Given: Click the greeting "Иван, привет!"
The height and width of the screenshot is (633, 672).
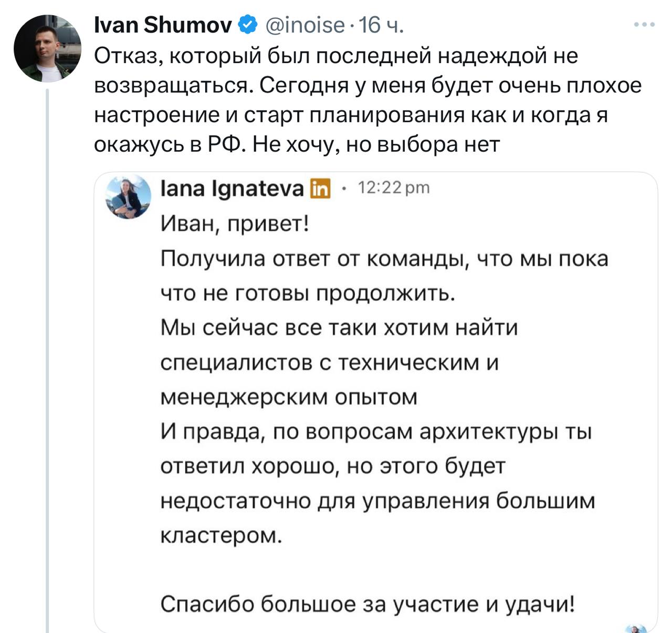Looking at the screenshot, I should coord(235,224).
